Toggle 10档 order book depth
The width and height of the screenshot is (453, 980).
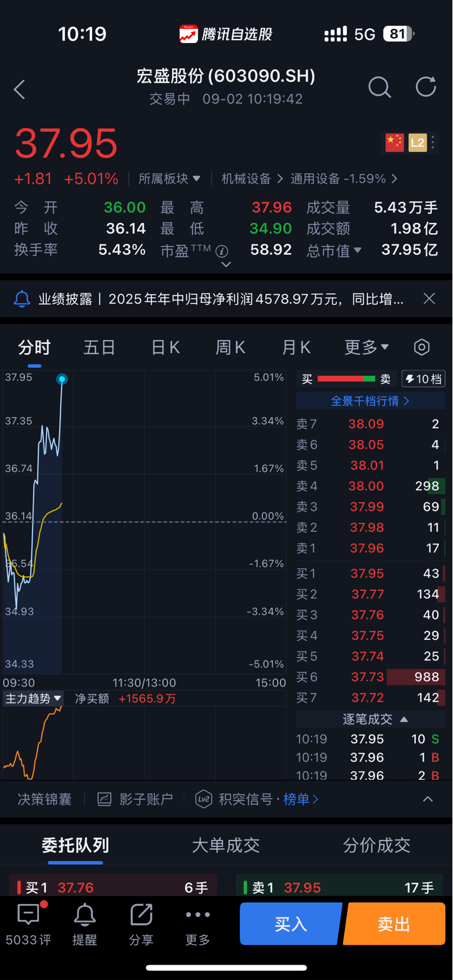click(x=424, y=379)
